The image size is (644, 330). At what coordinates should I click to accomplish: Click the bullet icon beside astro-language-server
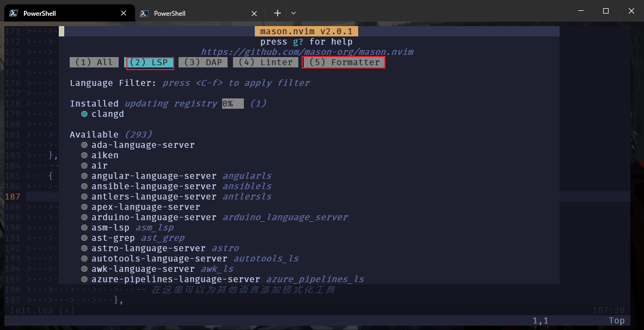pyautogui.click(x=84, y=248)
